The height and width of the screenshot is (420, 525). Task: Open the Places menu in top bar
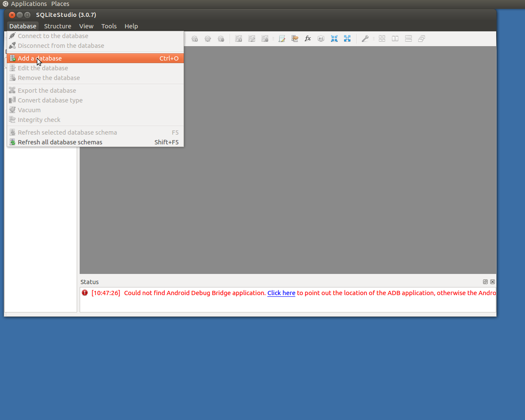(60, 4)
